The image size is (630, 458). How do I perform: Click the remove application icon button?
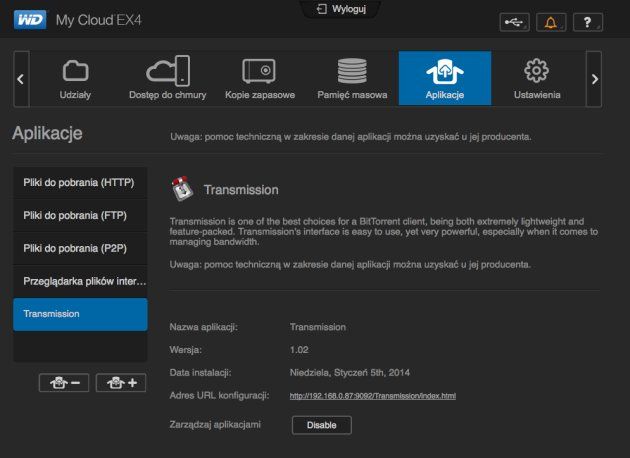64,382
